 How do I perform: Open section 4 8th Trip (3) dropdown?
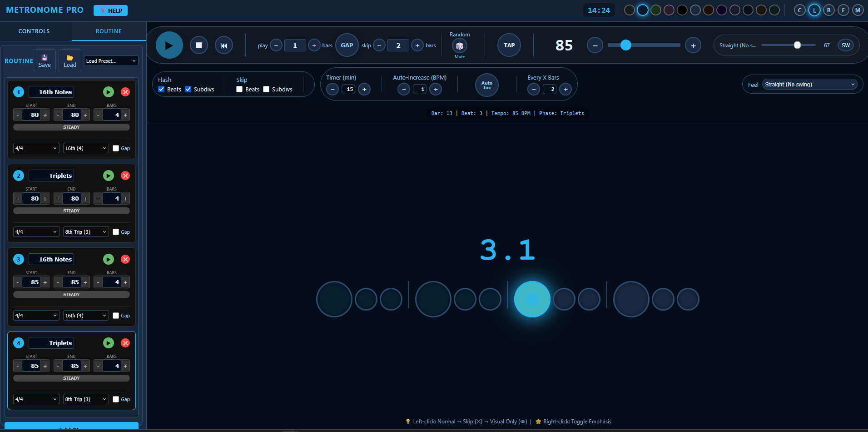86,399
